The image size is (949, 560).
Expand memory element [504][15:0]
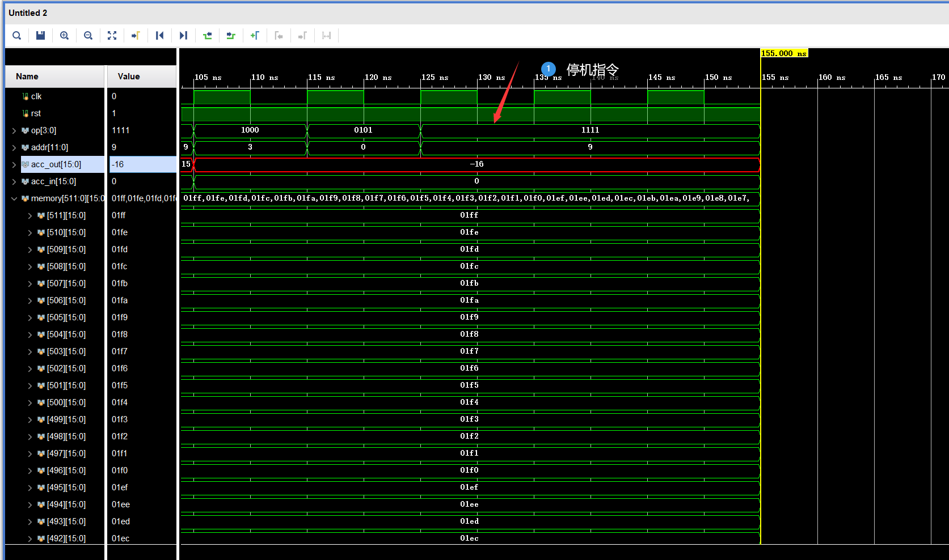click(30, 334)
